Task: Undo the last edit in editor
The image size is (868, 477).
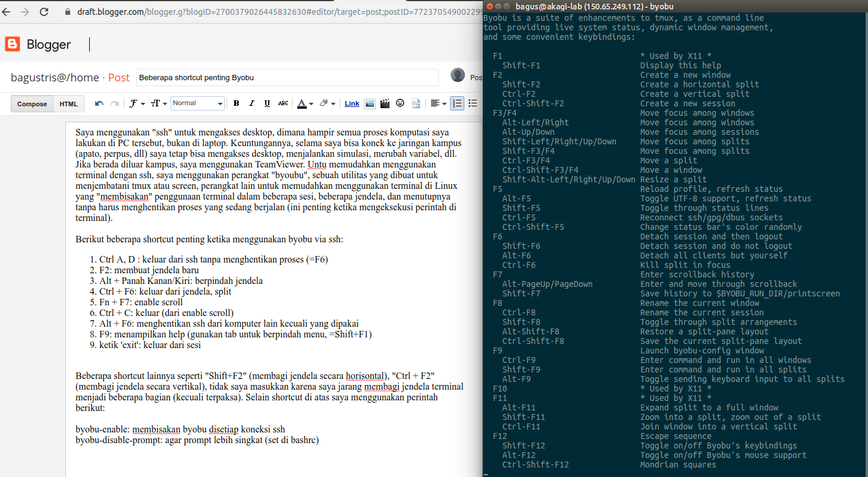Action: click(x=99, y=103)
